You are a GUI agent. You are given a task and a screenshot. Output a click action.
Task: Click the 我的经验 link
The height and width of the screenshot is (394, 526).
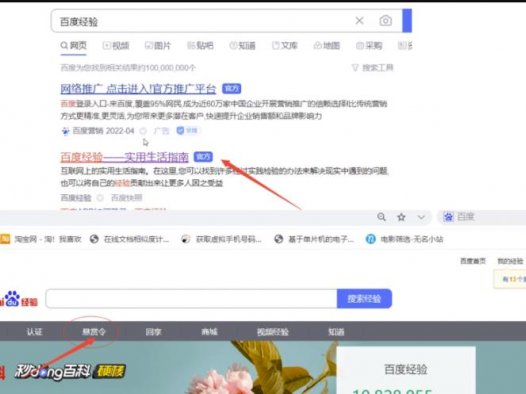[x=510, y=261]
